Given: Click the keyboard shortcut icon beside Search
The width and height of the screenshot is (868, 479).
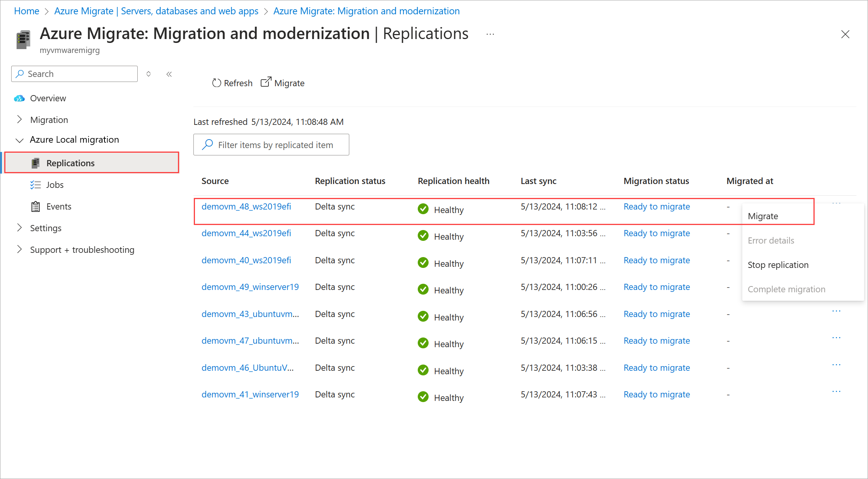Looking at the screenshot, I should tap(149, 74).
